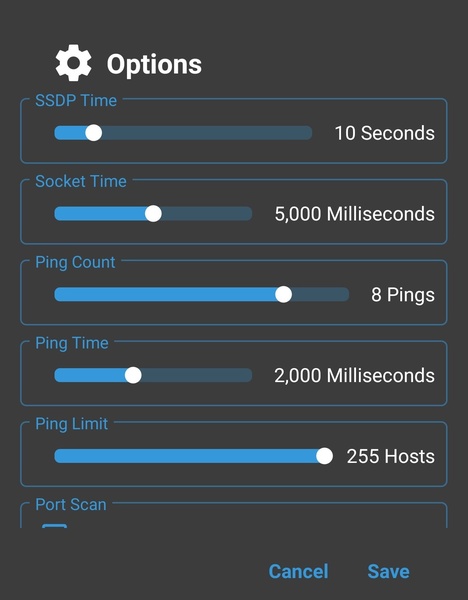Save the Options settings
Image resolution: width=468 pixels, height=600 pixels.
[x=388, y=571]
